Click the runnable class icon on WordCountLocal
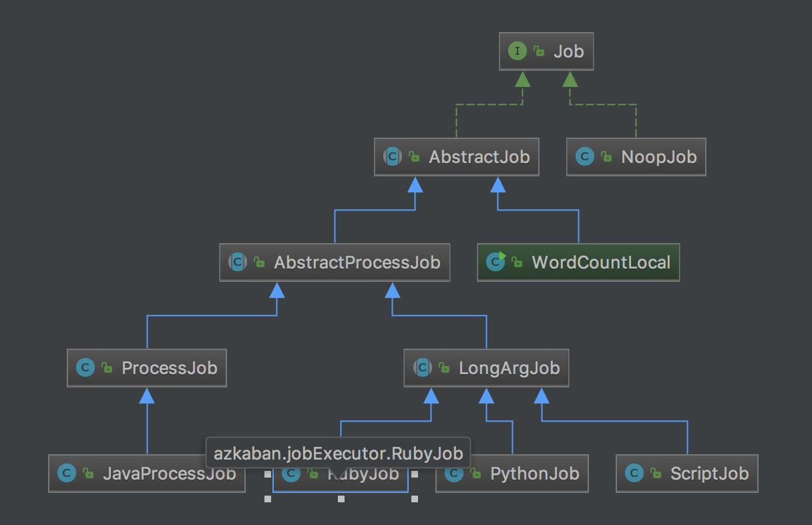The width and height of the screenshot is (812, 525). coord(495,262)
